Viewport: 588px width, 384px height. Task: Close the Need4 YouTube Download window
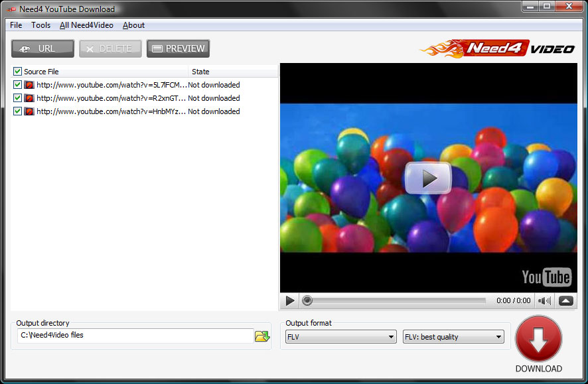tap(569, 7)
